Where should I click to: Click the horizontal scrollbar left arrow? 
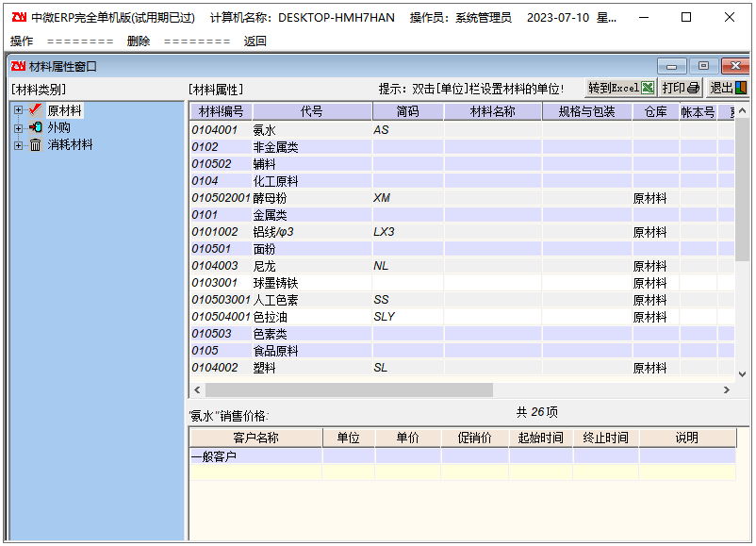coord(197,389)
